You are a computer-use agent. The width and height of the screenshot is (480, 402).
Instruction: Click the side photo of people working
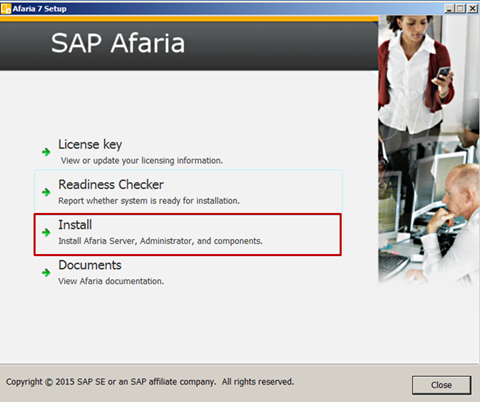tap(429, 150)
